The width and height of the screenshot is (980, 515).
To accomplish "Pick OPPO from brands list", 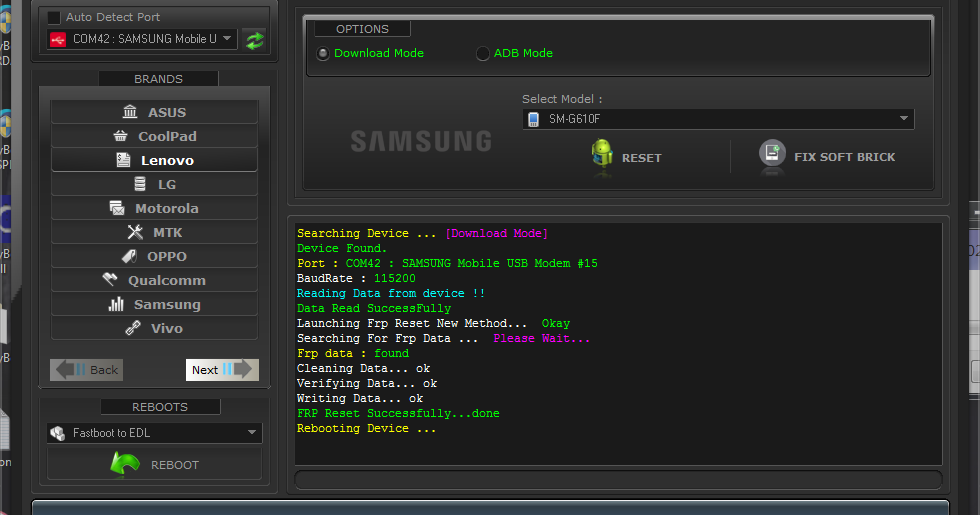I will pyautogui.click(x=154, y=256).
